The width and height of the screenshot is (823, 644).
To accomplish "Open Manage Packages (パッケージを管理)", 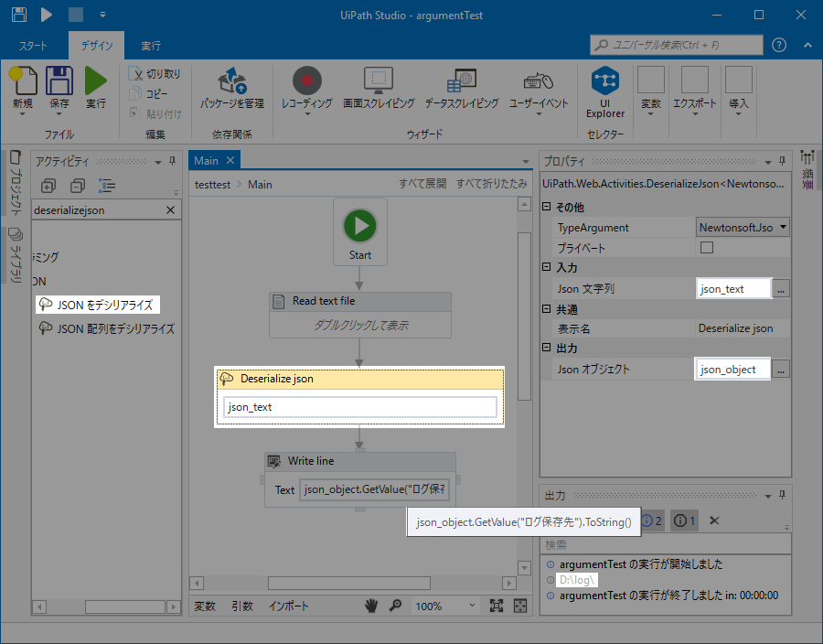I will [232, 88].
